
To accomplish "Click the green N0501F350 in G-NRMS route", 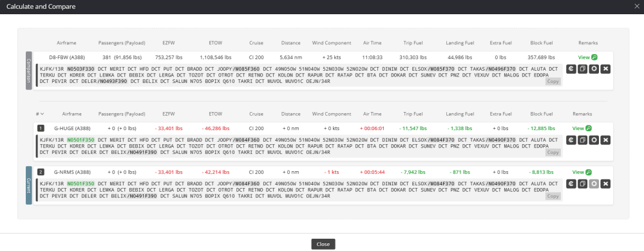I will (x=81, y=183).
